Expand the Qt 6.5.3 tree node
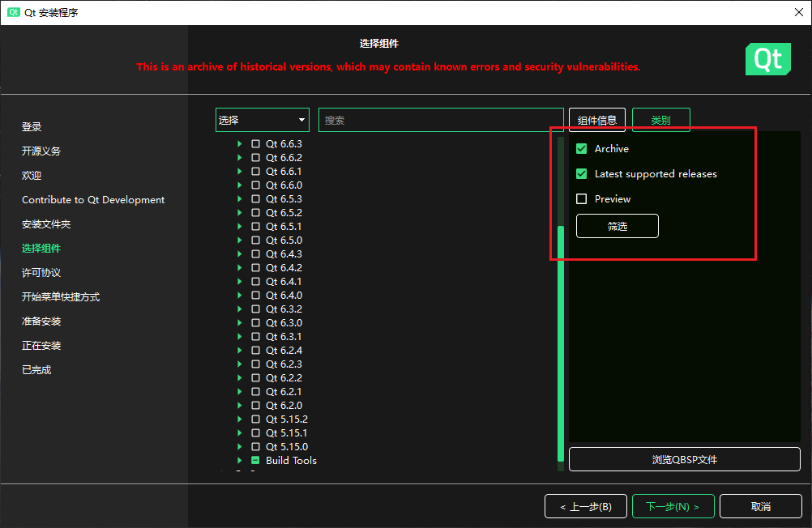The width and height of the screenshot is (812, 528). (x=239, y=199)
